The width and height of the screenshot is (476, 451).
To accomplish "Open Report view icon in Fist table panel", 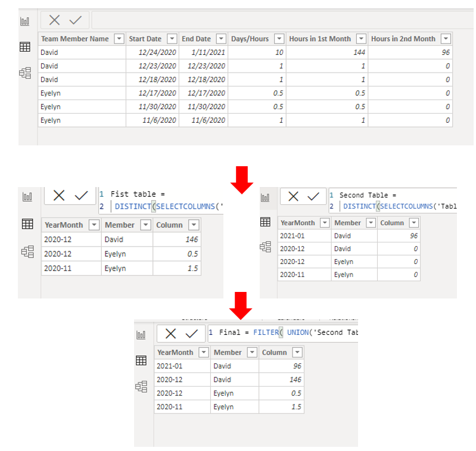I will coord(27,197).
